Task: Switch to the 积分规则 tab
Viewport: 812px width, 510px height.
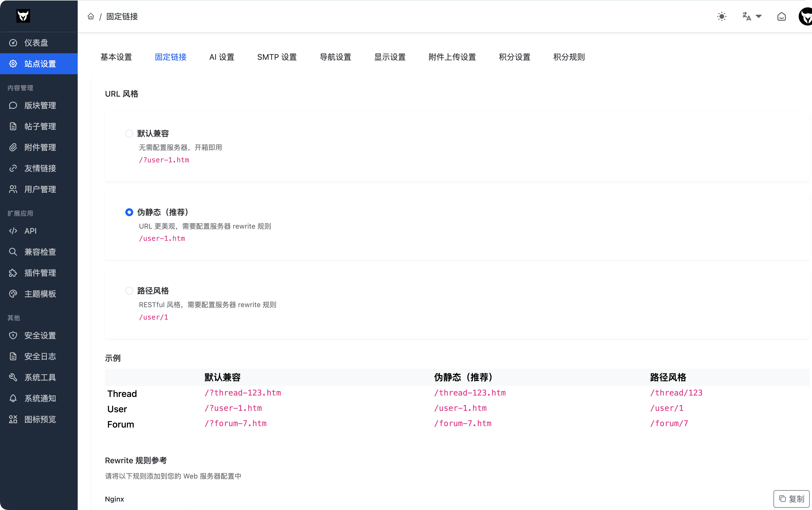Action: click(569, 57)
